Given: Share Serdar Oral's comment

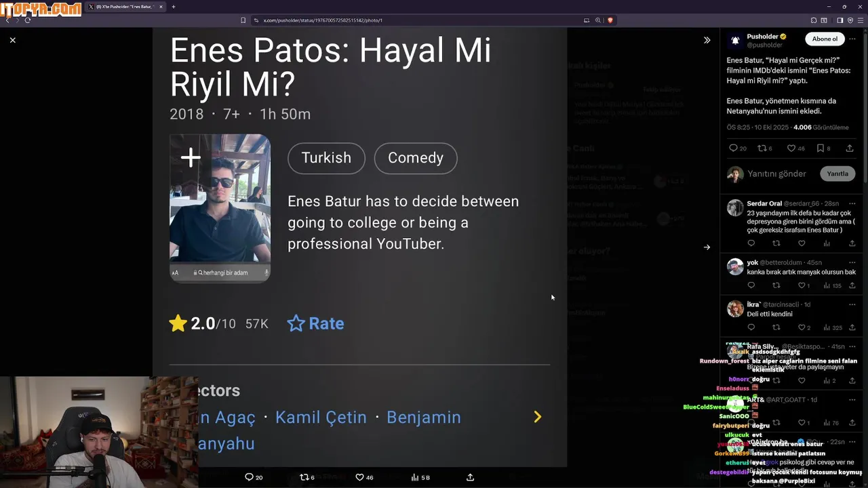Looking at the screenshot, I should (x=852, y=243).
